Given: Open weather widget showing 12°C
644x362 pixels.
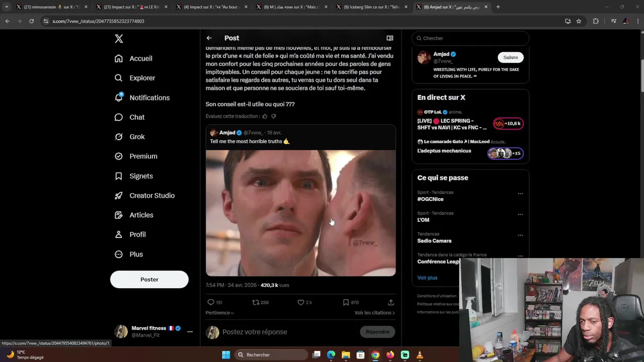Looking at the screenshot, I should 25,354.
